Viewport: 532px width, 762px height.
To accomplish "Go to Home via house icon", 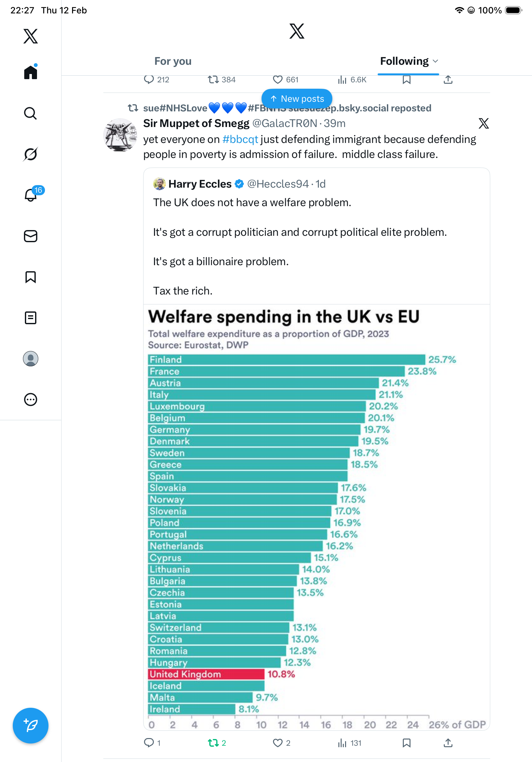I will (x=31, y=72).
